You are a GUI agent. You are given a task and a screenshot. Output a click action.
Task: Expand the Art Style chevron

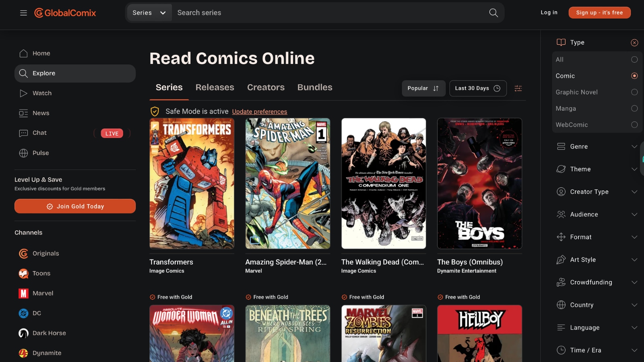634,260
